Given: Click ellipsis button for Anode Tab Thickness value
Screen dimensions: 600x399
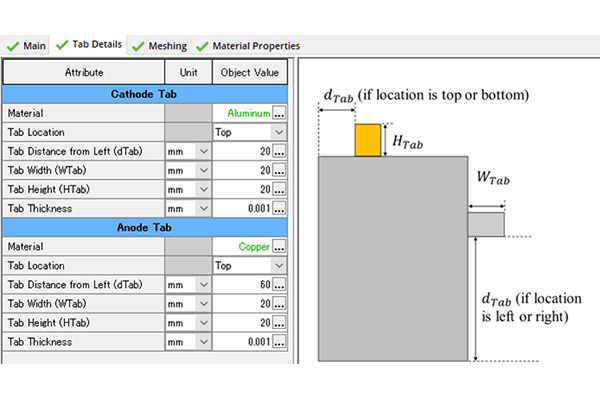Looking at the screenshot, I should [x=279, y=342].
